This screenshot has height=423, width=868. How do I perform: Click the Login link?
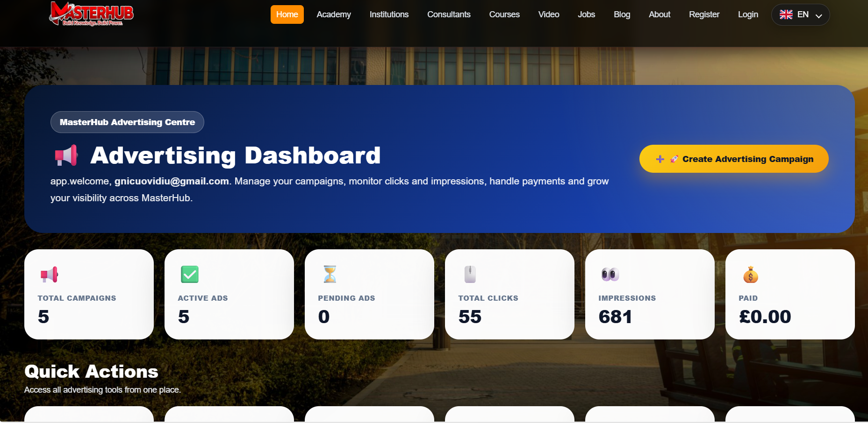[748, 14]
